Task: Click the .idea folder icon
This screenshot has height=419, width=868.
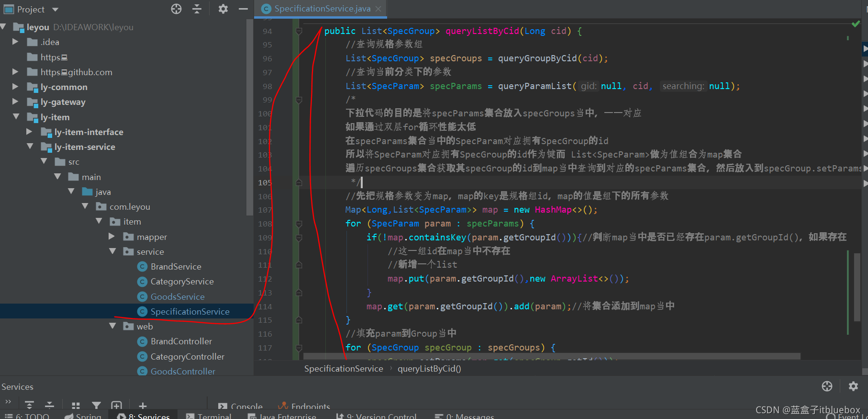Action: [33, 42]
